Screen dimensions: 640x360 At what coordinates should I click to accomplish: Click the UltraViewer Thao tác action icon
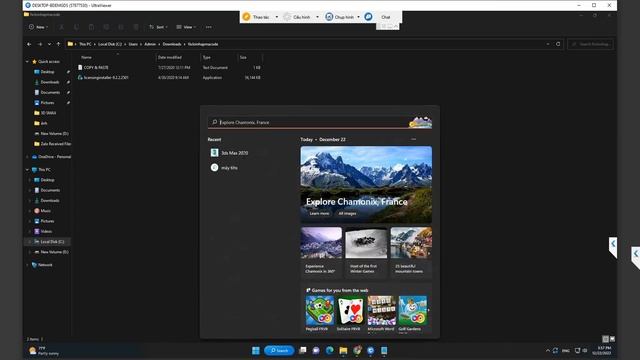[246, 17]
